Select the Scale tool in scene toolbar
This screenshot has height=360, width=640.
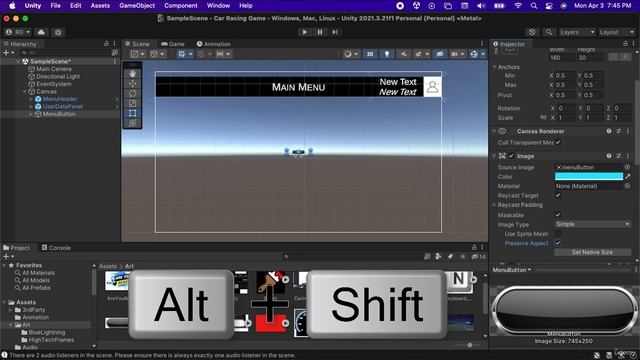coord(132,103)
